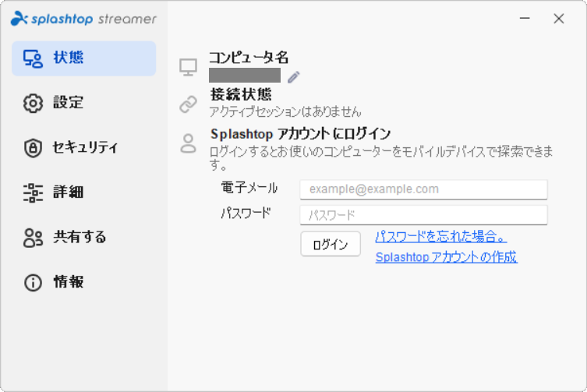Image resolution: width=587 pixels, height=392 pixels.
Task: Click the Splashtop Streamer logo
Action: (83, 19)
